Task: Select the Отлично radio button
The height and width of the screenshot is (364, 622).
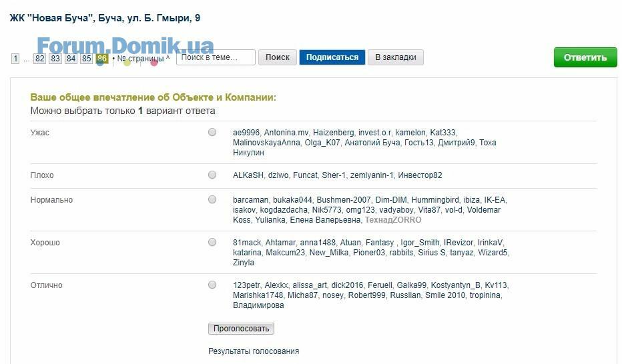Action: click(212, 285)
